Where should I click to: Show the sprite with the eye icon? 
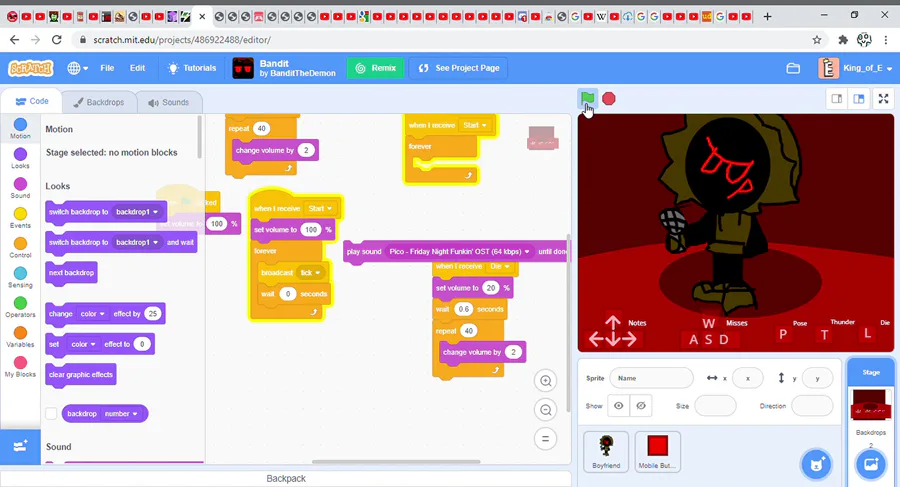click(619, 405)
